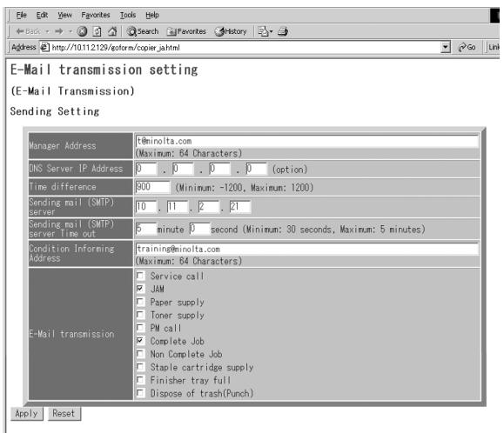Click the SMTP timeout second field
The height and width of the screenshot is (433, 504).
click(199, 229)
